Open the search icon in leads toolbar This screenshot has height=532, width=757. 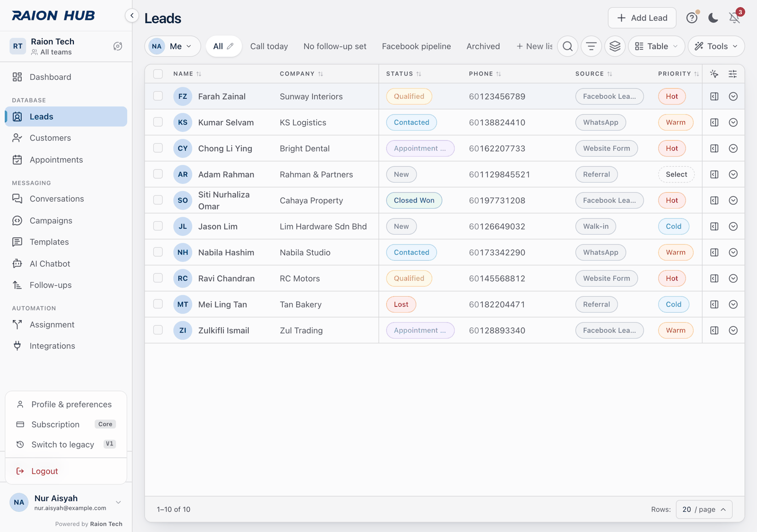coord(568,46)
